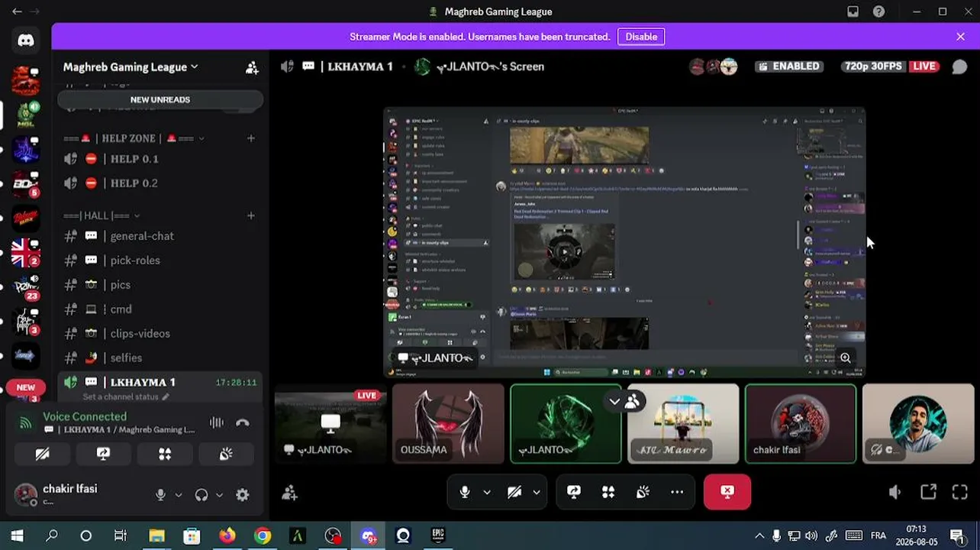980x550 pixels.
Task: Open Firefox from the taskbar
Action: tap(227, 535)
